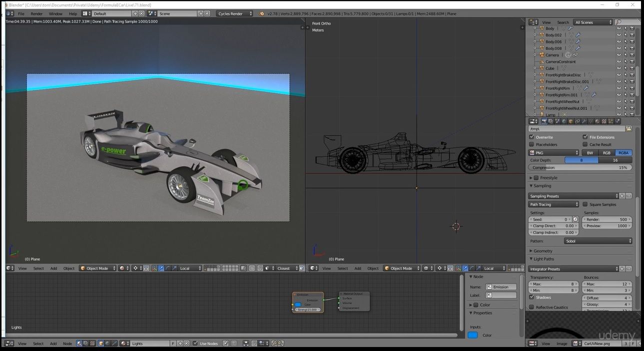
Task: Click the Compression 15% slider
Action: [x=580, y=168]
